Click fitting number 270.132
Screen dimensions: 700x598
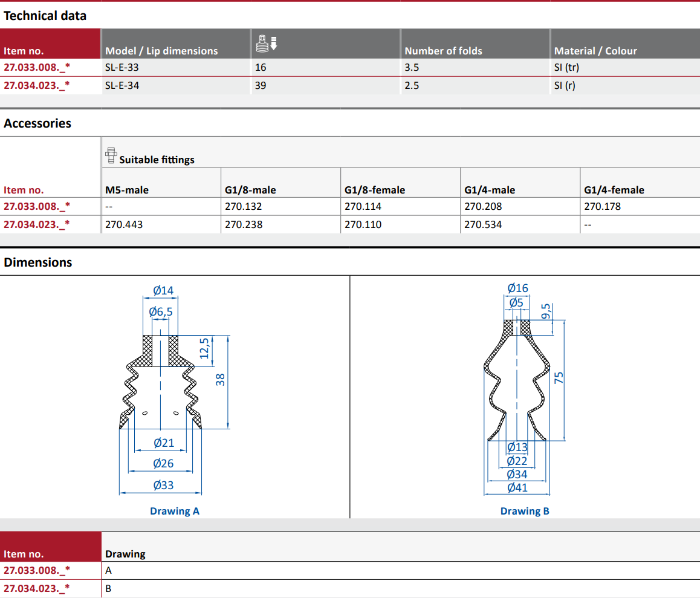click(243, 206)
